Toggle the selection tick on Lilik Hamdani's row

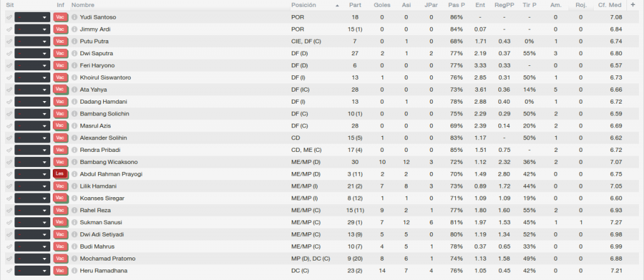9,186
